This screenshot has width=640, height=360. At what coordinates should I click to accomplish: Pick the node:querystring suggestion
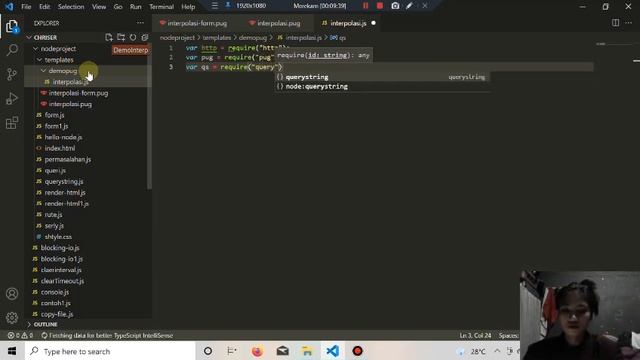point(382,87)
